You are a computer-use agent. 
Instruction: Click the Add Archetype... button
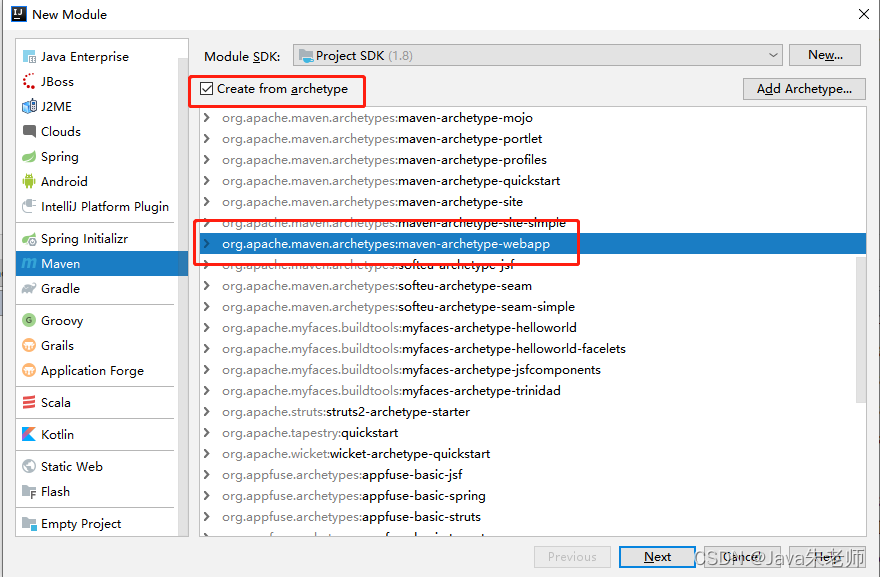pos(804,89)
